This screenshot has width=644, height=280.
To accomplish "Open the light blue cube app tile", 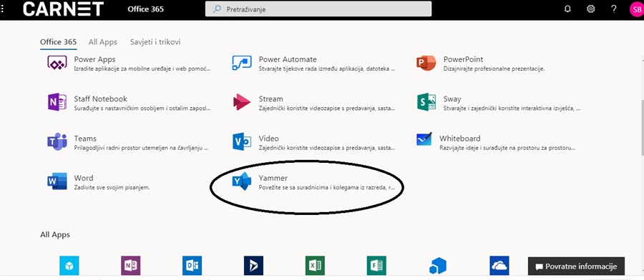I will point(69,266).
